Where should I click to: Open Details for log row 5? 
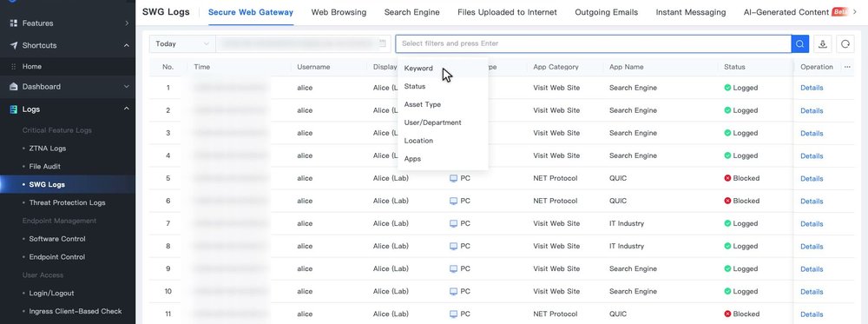point(812,179)
